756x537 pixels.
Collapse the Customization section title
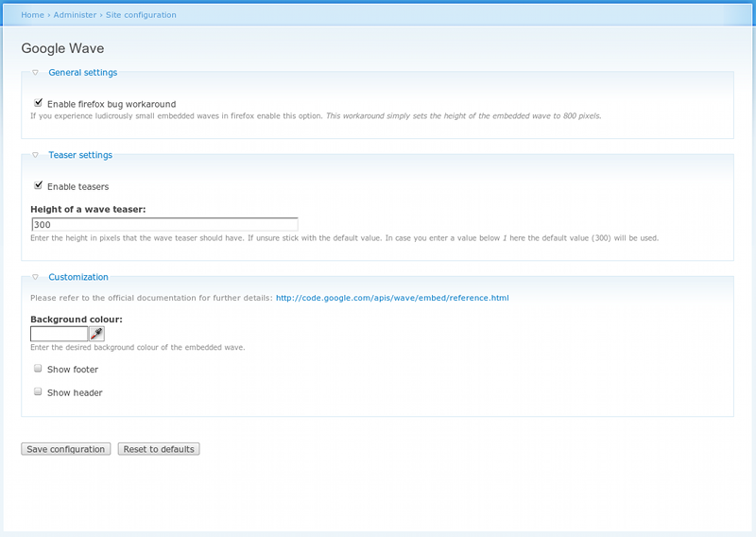tap(77, 277)
